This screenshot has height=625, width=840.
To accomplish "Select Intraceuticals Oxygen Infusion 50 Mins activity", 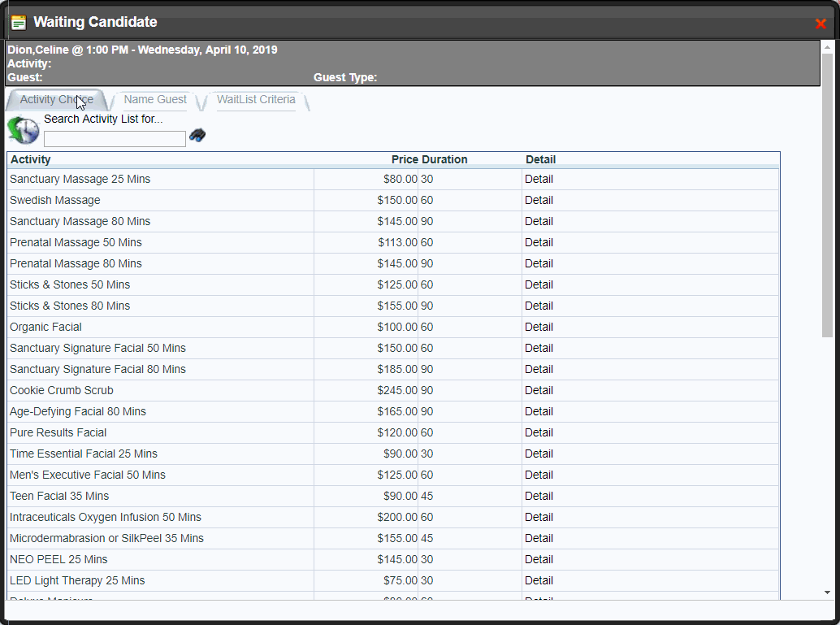I will click(106, 517).
